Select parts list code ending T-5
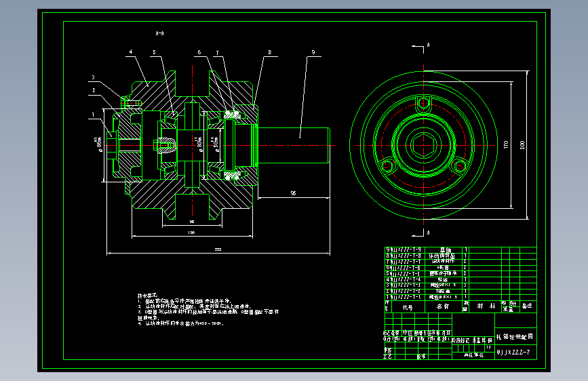The width and height of the screenshot is (588, 381). click(x=406, y=273)
